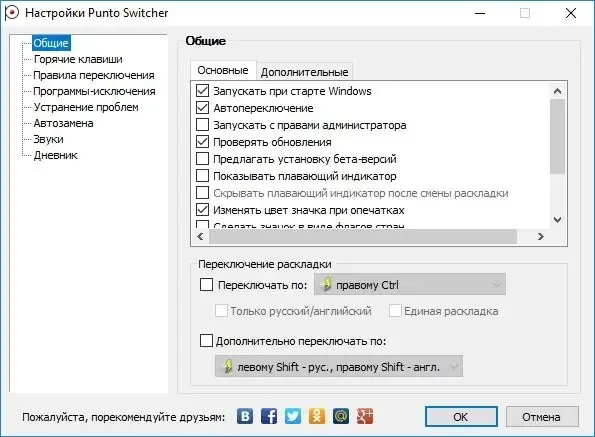Click the horizontal scroll-right arrow

click(541, 237)
